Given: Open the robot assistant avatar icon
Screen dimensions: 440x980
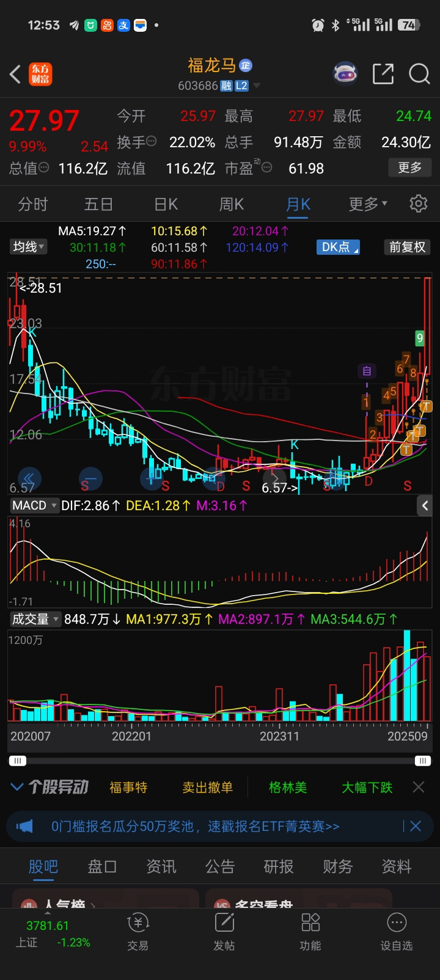Looking at the screenshot, I should click(345, 74).
